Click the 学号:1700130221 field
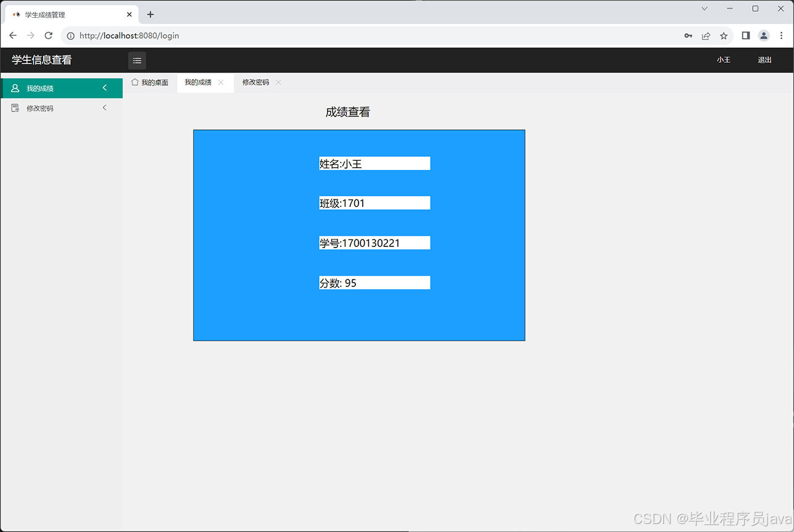Viewport: 794px width, 532px height. click(375, 243)
